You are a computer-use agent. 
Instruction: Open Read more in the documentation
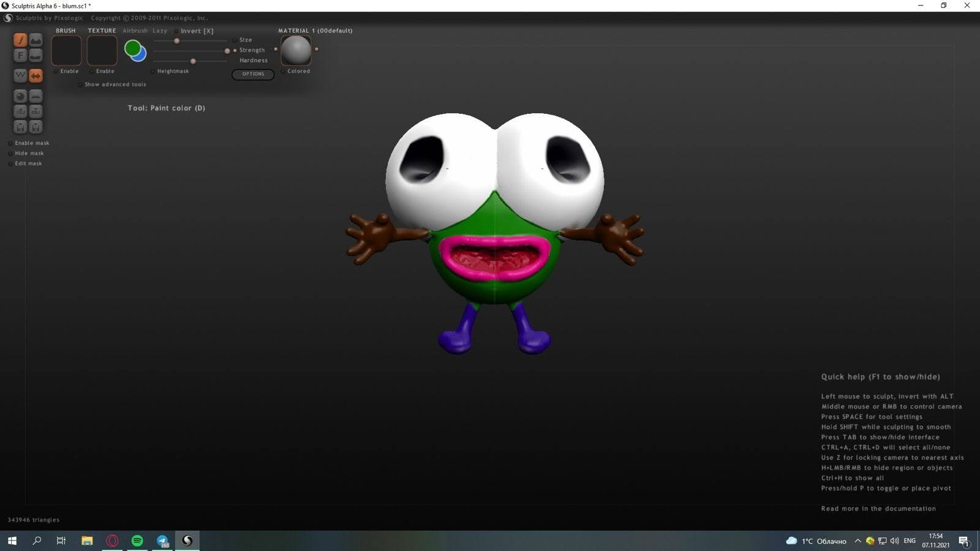click(878, 509)
